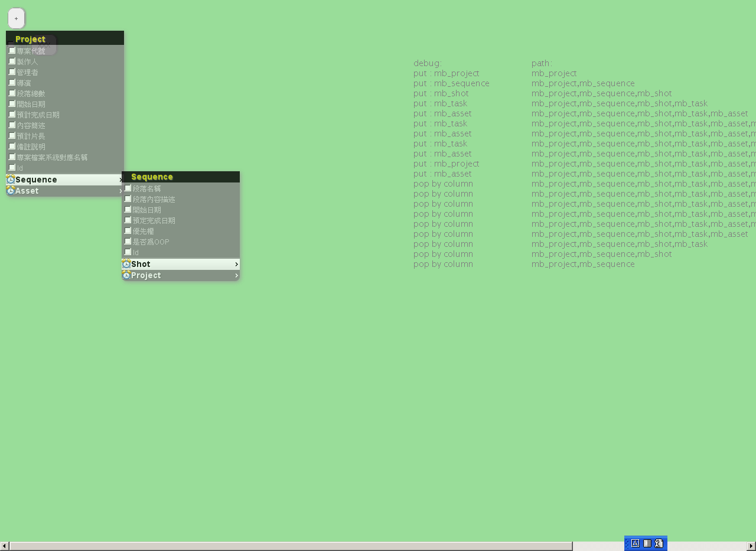This screenshot has height=551, width=756.
Task: Expand the Project submenu arrow in Sequence panel
Action: pyautogui.click(x=236, y=275)
